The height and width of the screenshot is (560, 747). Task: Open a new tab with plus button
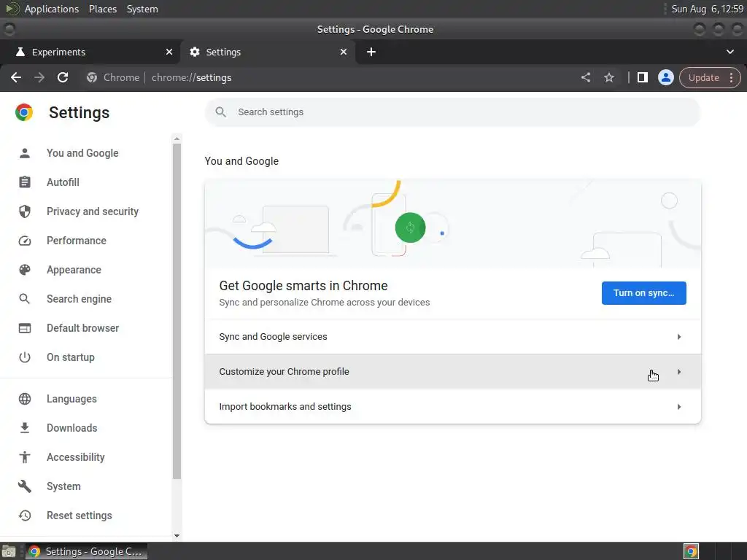click(371, 52)
